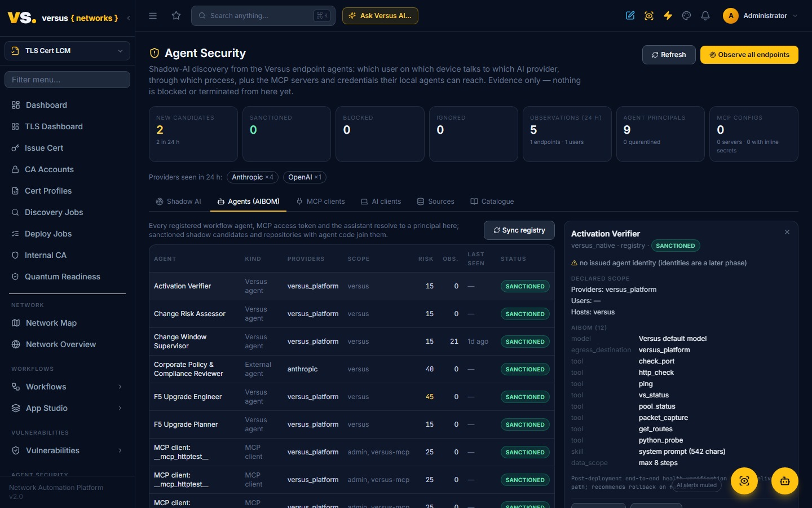The width and height of the screenshot is (812, 508).
Task: Open the notifications bell
Action: tap(705, 16)
